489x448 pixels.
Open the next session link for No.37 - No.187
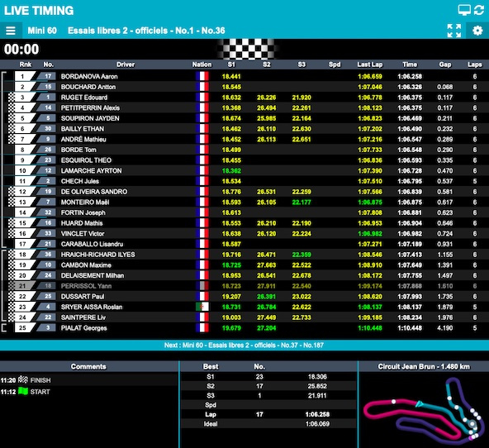(244, 345)
